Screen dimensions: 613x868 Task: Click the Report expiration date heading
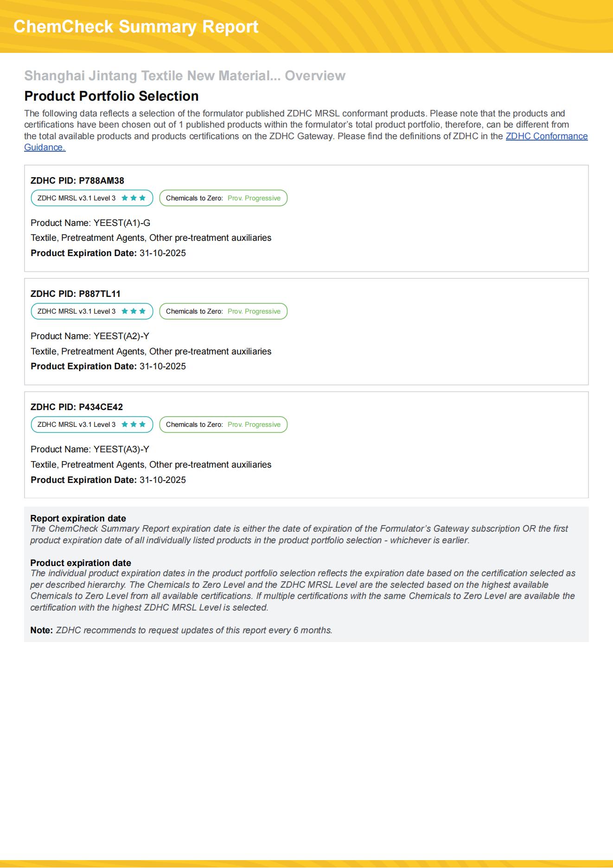(78, 518)
